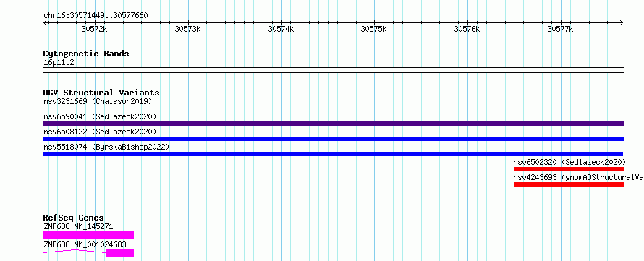The image size is (644, 261).
Task: Click the blue nsv5518074 variant bar
Action: (333, 154)
